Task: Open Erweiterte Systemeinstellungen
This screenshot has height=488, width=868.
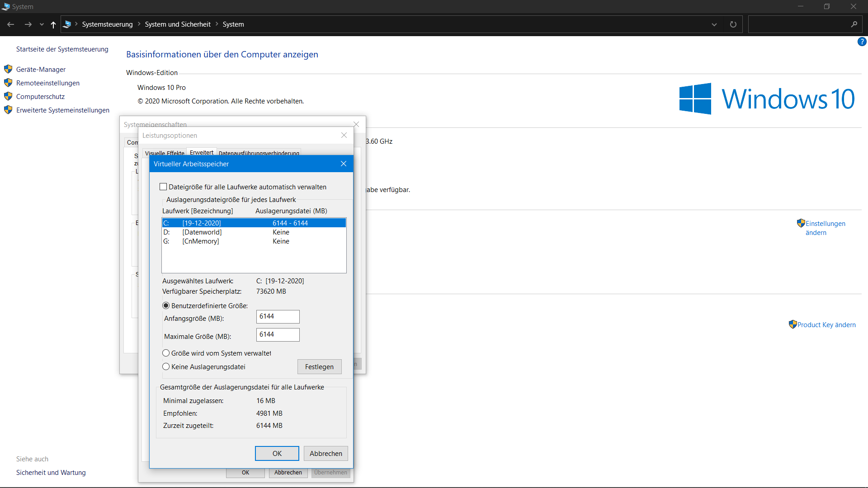Action: pyautogui.click(x=62, y=110)
